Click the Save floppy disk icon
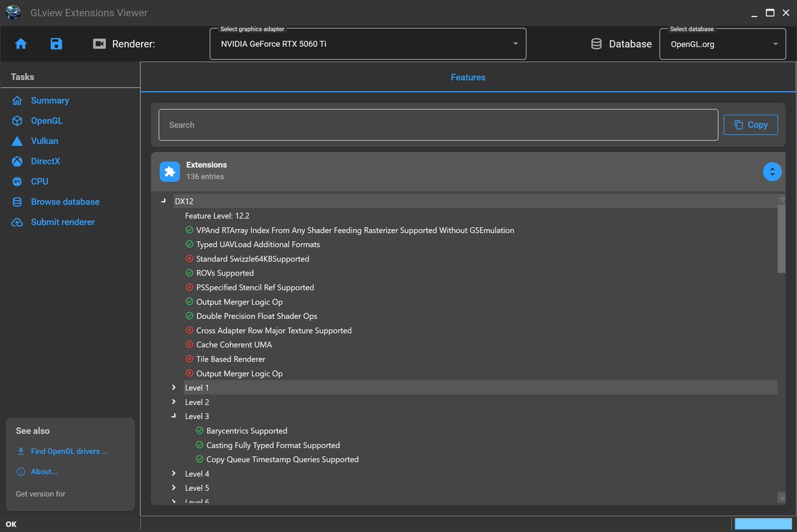 point(56,44)
